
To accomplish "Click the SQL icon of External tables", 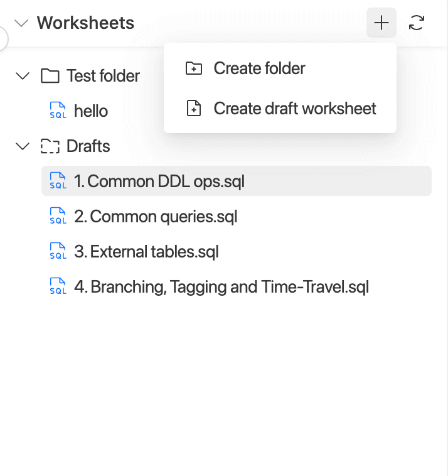I will click(x=58, y=251).
